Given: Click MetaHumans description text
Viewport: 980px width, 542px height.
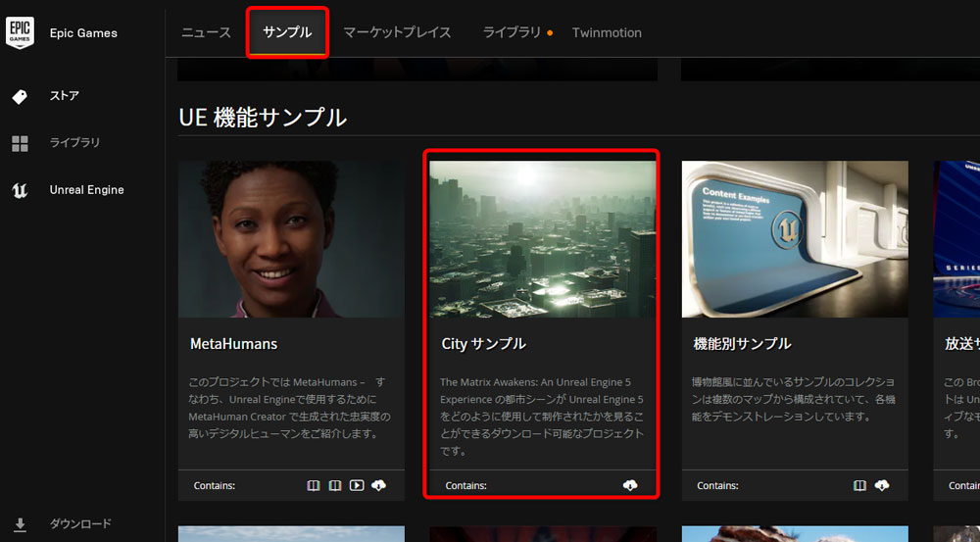Looking at the screenshot, I should point(289,408).
